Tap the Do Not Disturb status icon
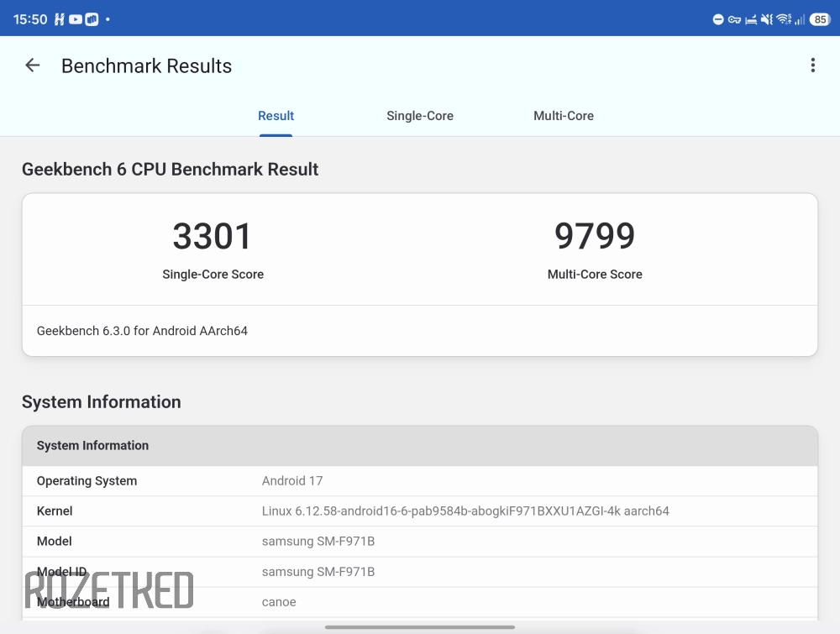 click(x=718, y=20)
